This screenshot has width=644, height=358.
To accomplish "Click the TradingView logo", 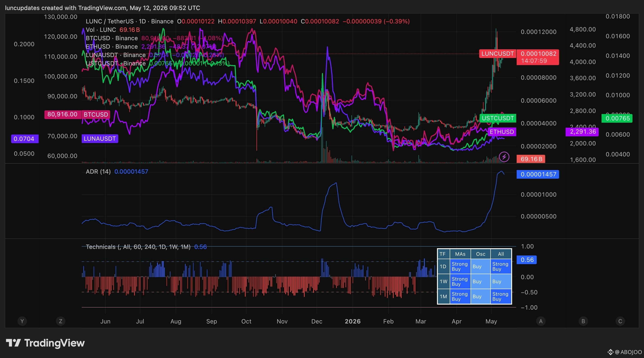I will (x=45, y=343).
